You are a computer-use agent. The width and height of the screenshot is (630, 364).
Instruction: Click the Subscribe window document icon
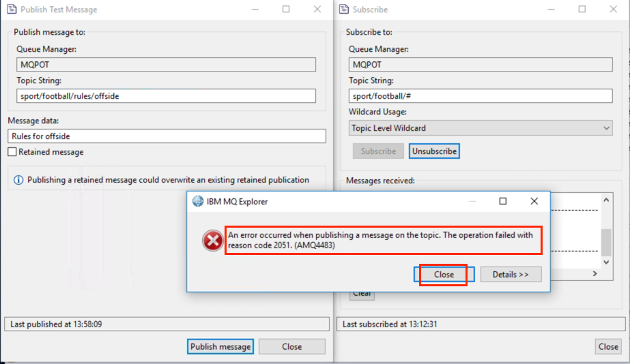[344, 10]
